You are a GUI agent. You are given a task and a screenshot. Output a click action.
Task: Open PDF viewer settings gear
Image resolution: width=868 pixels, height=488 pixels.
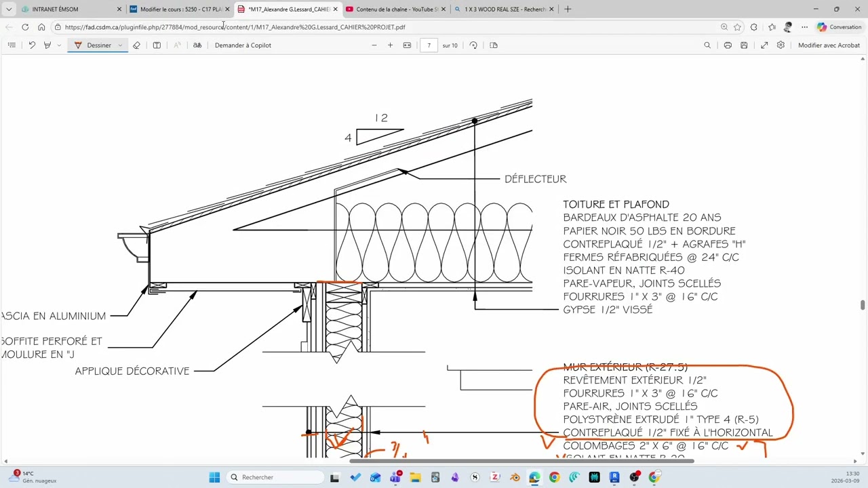781,45
